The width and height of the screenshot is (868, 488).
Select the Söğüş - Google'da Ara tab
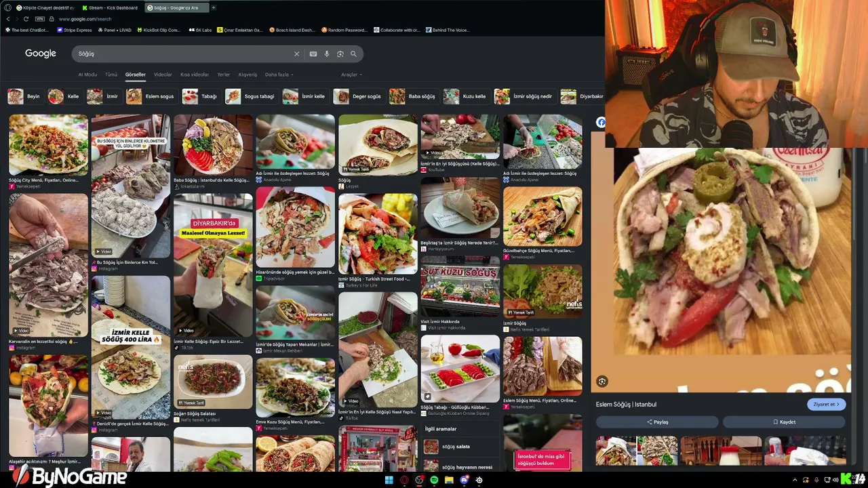(176, 7)
